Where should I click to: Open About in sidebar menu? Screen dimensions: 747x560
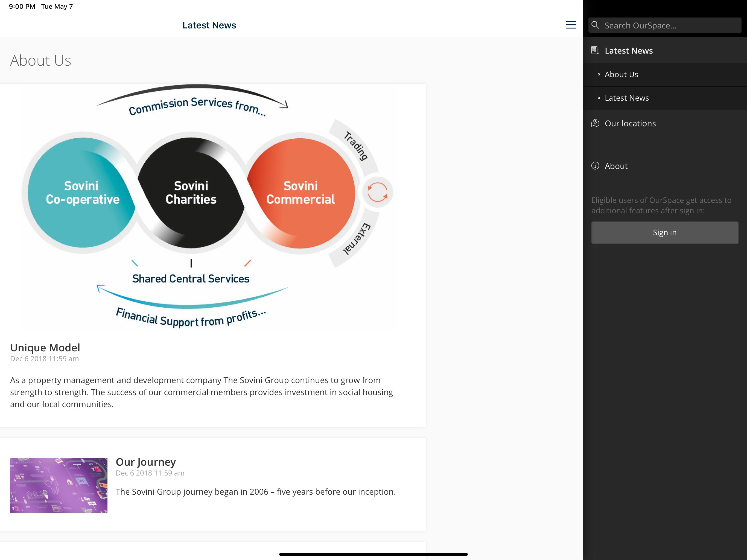point(665,166)
